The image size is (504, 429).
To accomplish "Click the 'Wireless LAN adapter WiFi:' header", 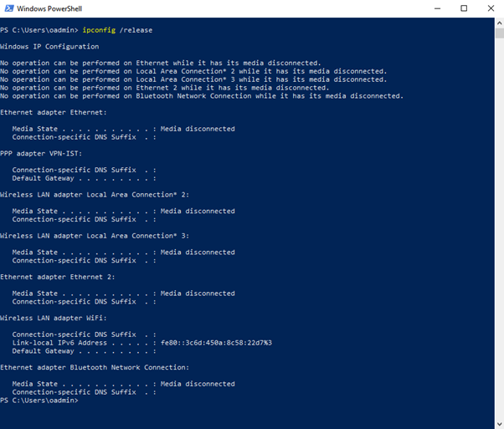I will 54,318.
